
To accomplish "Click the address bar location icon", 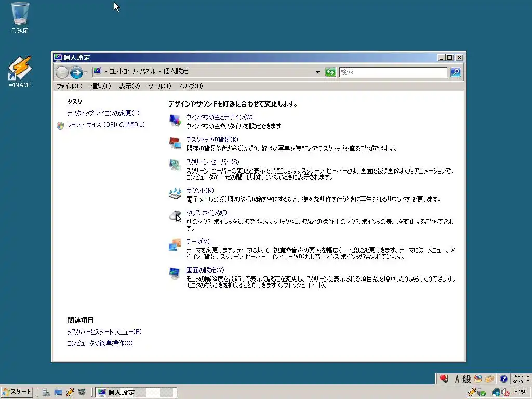I will coord(97,71).
